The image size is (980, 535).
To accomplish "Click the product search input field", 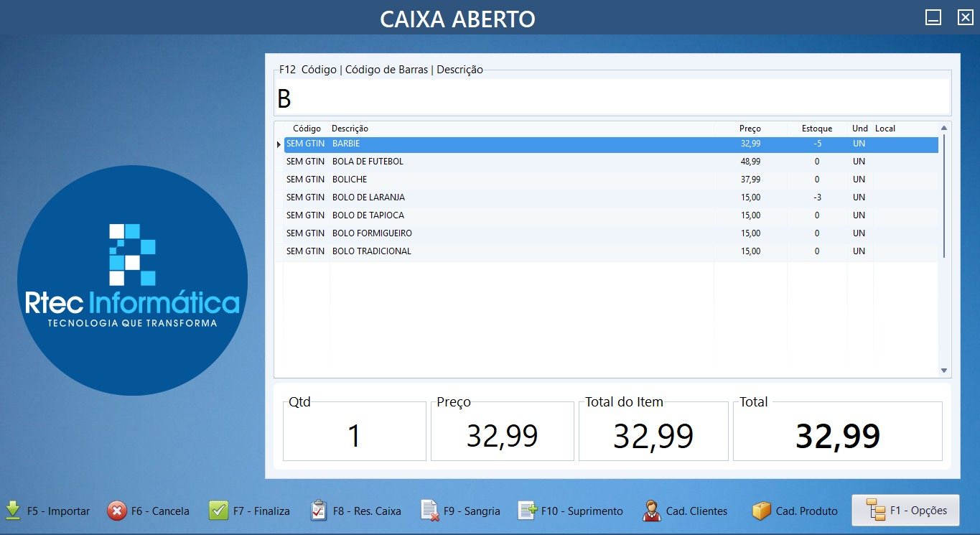I will (610, 95).
